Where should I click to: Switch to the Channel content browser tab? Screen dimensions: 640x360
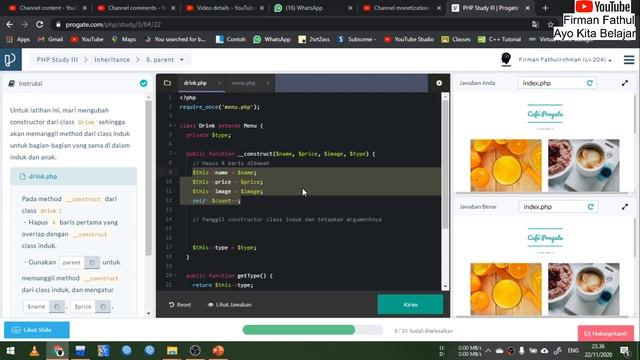[x=47, y=8]
